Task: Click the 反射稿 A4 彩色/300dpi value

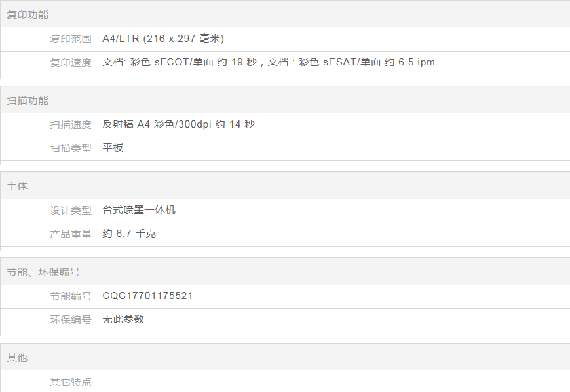Action: 178,124
